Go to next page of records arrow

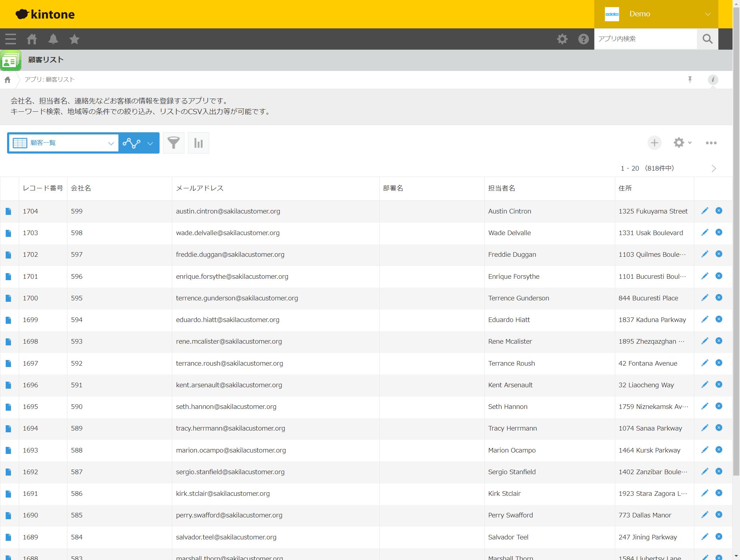tap(714, 168)
